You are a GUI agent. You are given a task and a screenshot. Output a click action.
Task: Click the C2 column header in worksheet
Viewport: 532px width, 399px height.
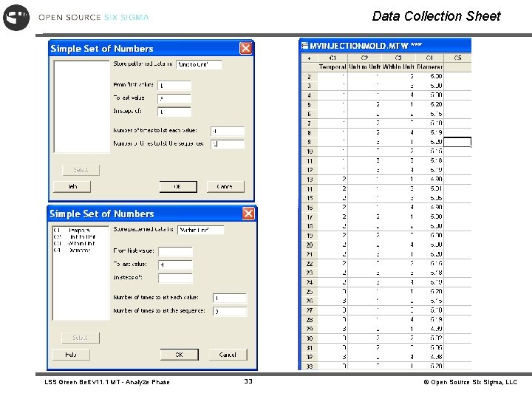364,58
